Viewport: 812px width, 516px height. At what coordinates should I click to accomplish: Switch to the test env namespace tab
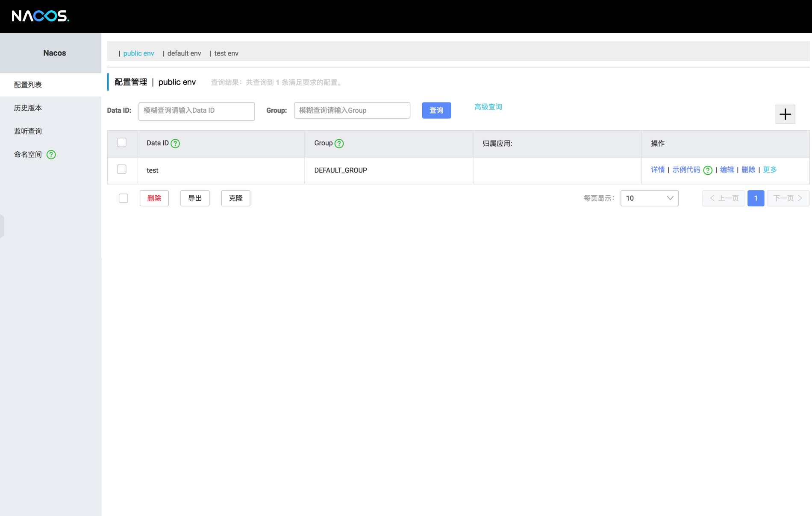click(x=226, y=53)
